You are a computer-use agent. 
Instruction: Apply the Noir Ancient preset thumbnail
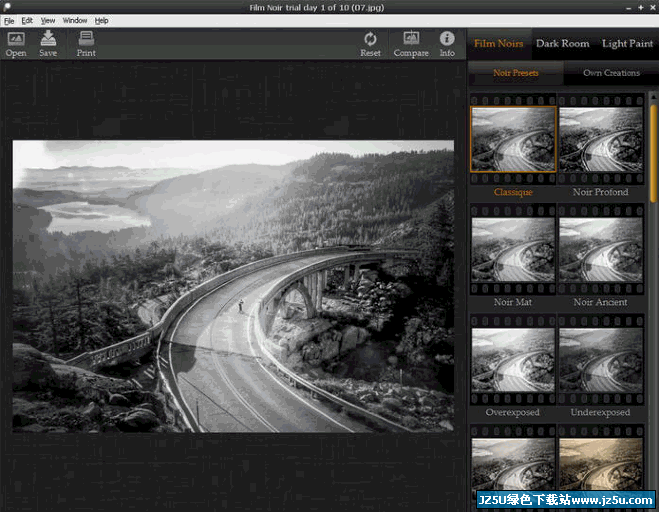(x=601, y=250)
